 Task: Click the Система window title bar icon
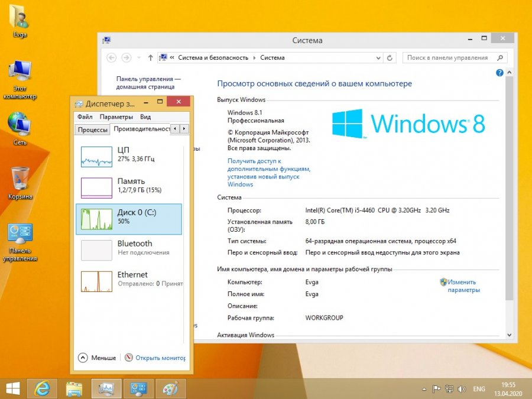106,40
